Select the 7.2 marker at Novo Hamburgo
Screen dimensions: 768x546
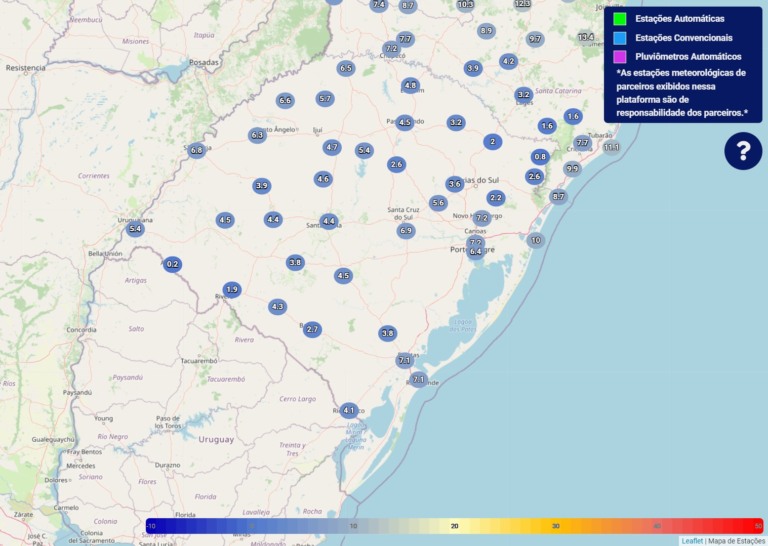[x=482, y=218]
